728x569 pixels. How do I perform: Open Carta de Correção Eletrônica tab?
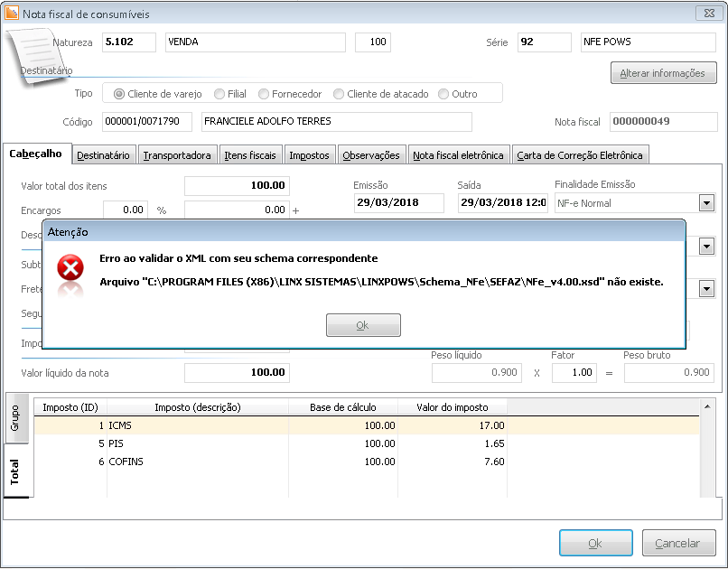pos(580,155)
